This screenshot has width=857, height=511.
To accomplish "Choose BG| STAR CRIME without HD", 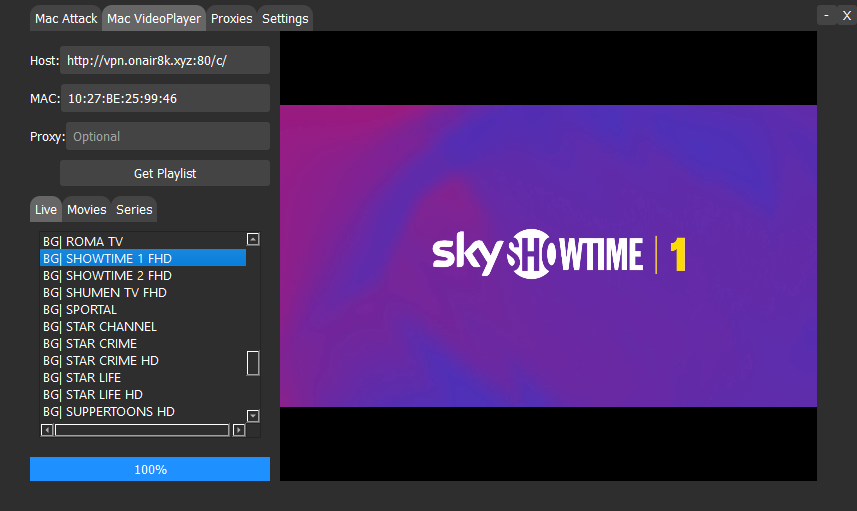I will 143,343.
